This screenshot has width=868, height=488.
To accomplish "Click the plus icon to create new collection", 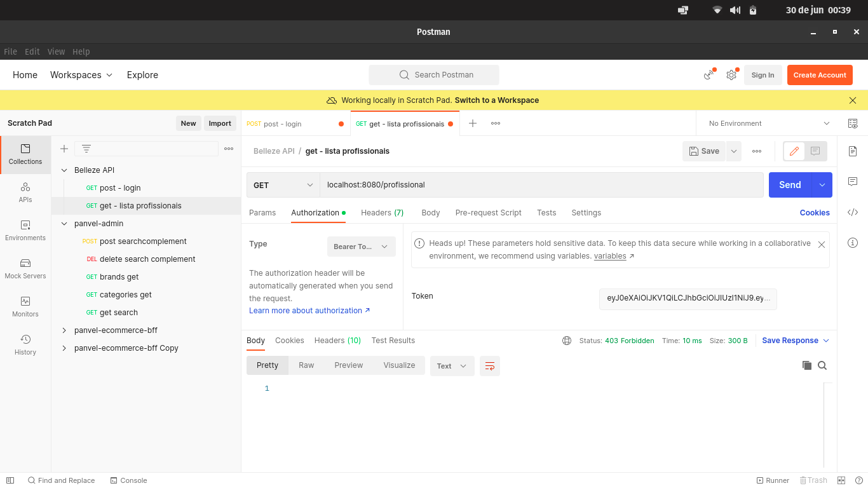I will click(x=64, y=149).
